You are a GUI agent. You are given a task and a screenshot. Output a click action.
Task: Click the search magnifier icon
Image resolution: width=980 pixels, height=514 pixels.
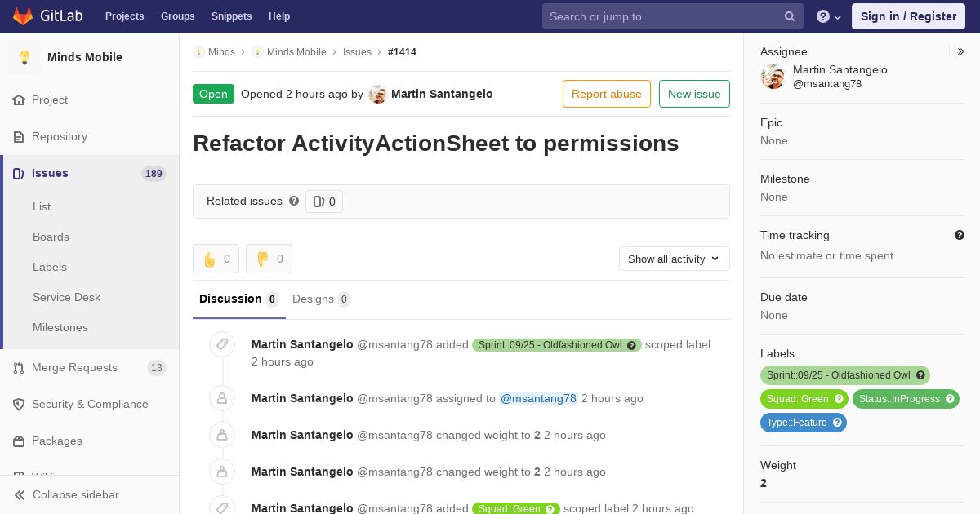pos(790,16)
